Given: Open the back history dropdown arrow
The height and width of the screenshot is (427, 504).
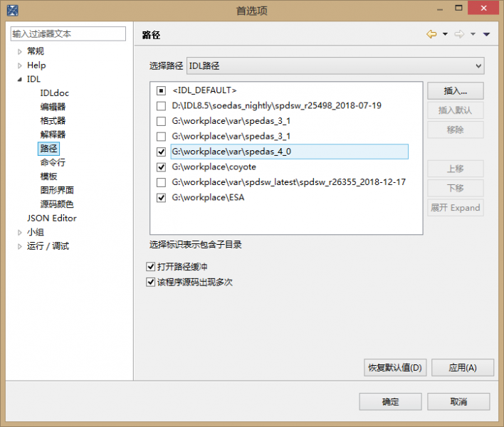Looking at the screenshot, I should point(445,34).
